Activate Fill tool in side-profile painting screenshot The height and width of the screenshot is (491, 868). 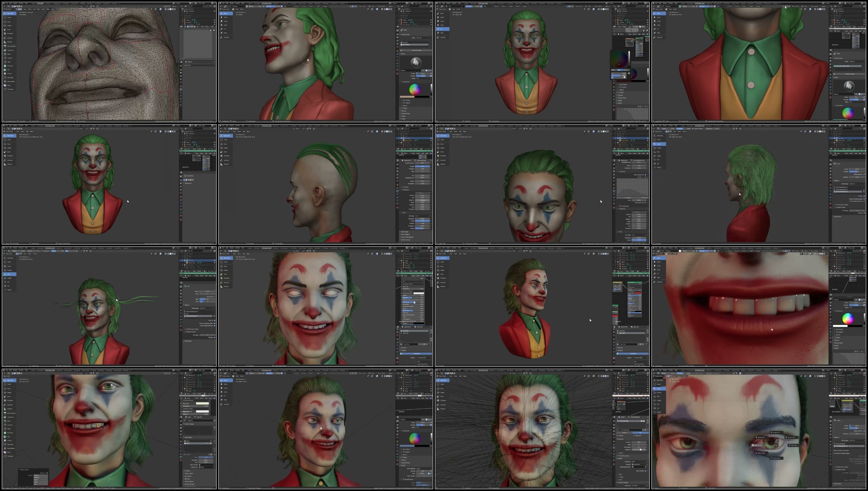(x=226, y=29)
